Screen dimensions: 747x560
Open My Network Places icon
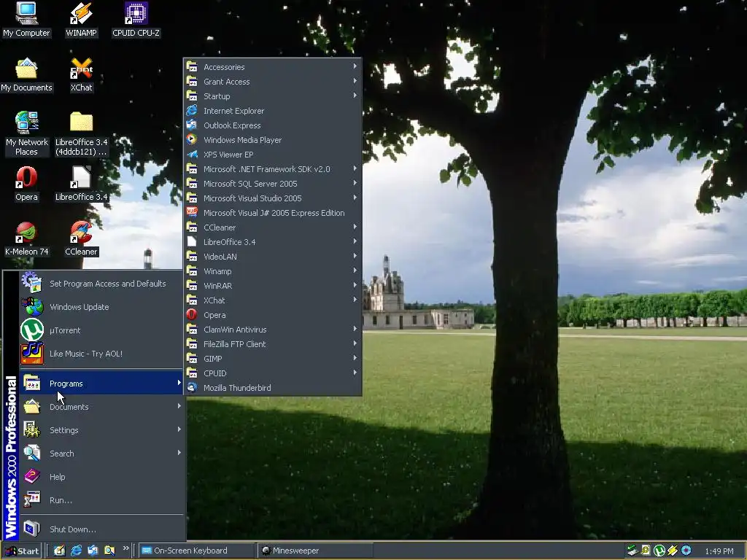tap(26, 134)
